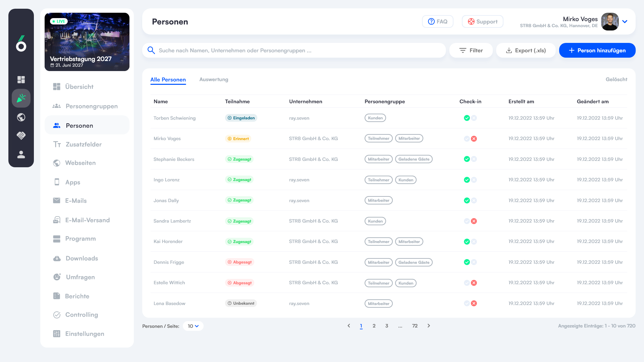Select the party popper events icon
The width and height of the screenshot is (644, 362).
point(21,98)
